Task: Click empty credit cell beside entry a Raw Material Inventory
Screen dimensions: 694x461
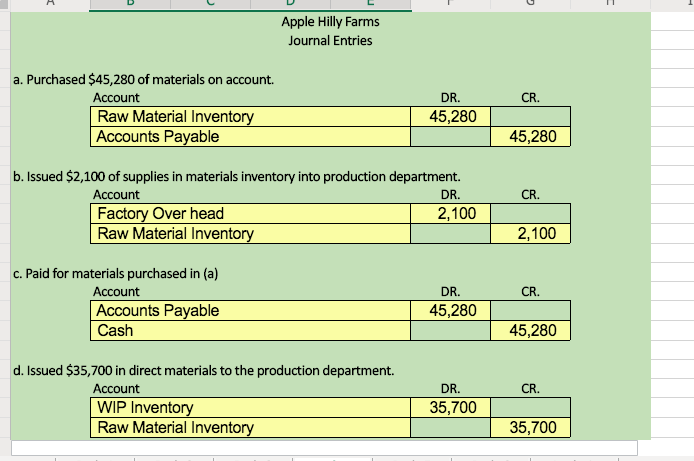Action: pos(531,116)
